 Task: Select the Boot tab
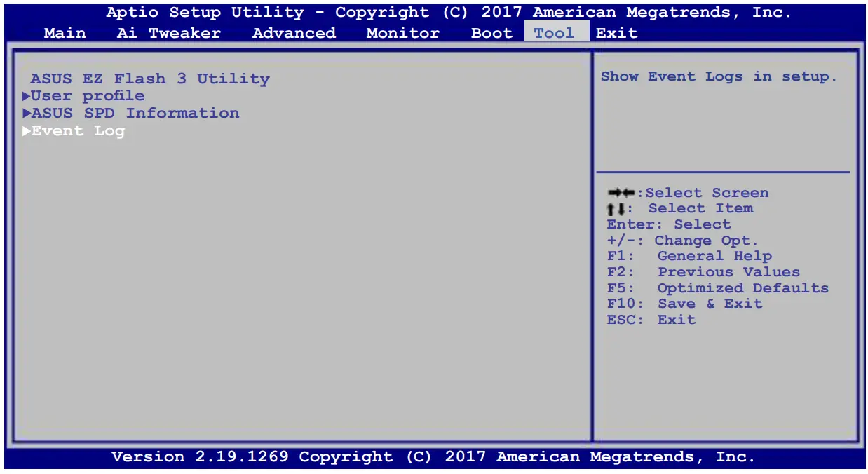(491, 32)
